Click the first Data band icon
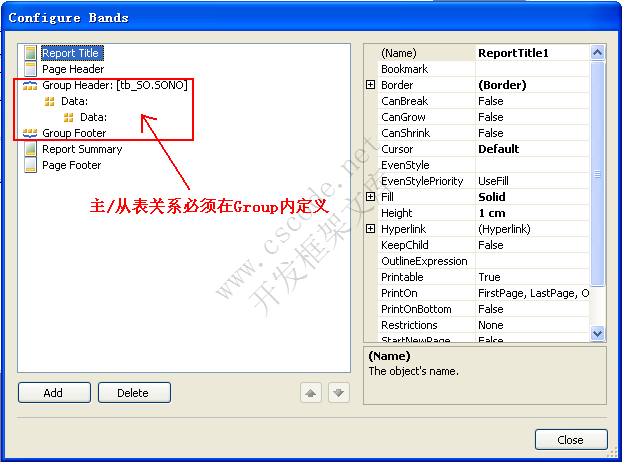Screen dimensions: 624x463 click(49, 102)
